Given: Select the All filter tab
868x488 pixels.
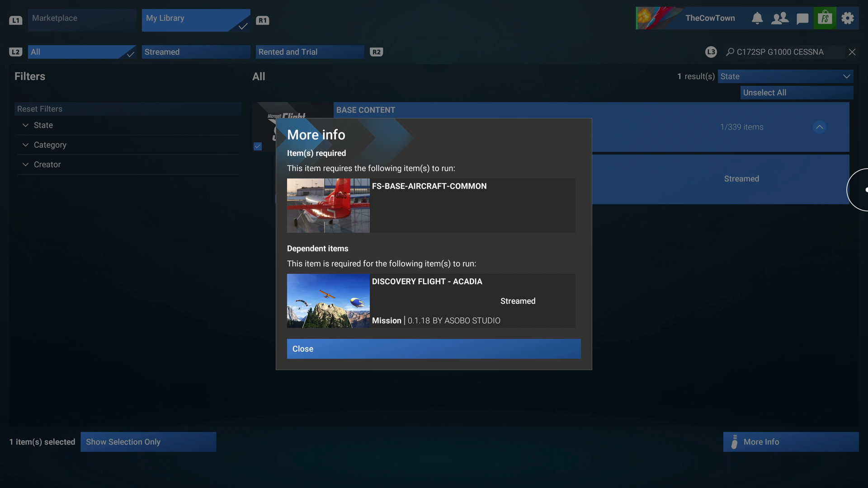Looking at the screenshot, I should point(82,52).
